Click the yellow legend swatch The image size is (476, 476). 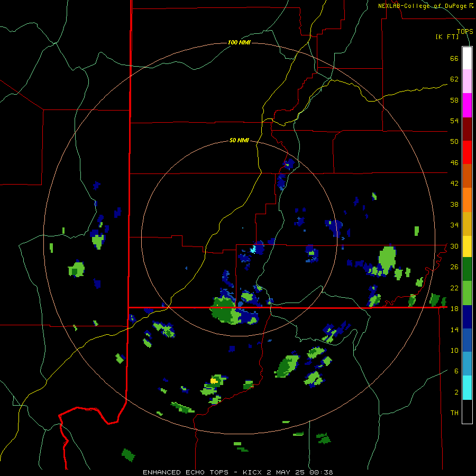click(467, 246)
